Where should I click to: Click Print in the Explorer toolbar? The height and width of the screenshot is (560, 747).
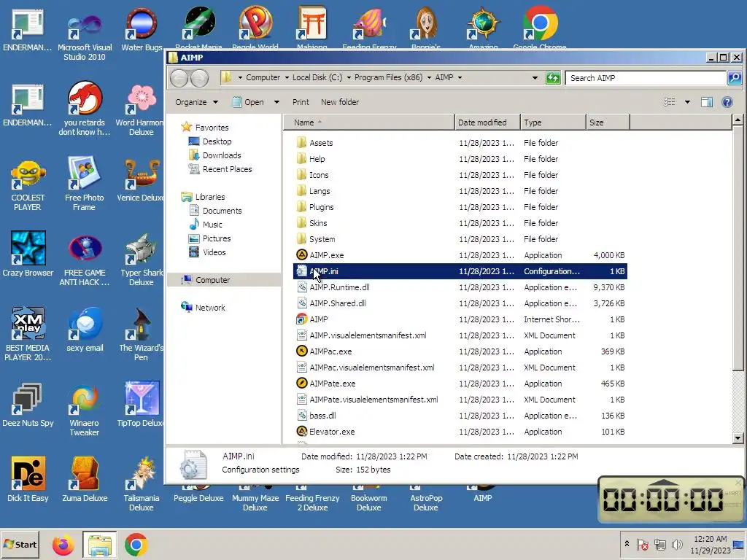[301, 102]
